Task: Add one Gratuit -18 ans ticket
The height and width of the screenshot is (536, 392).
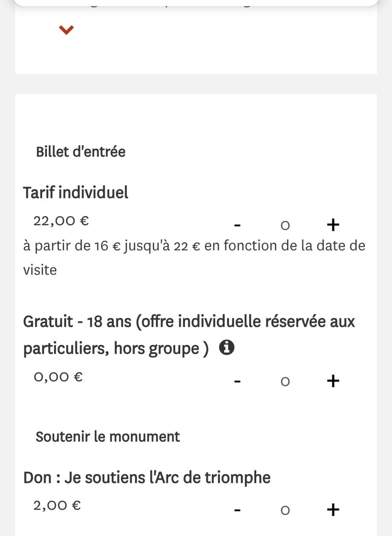Action: point(333,381)
